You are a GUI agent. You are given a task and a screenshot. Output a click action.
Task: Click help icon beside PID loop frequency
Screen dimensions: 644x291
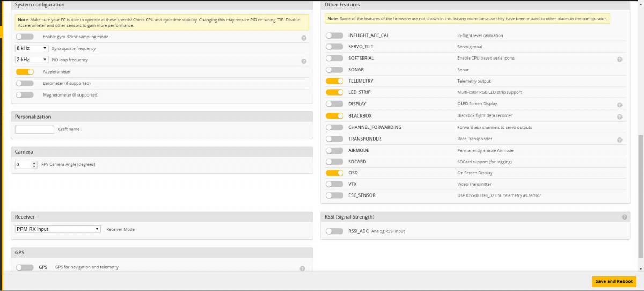(x=304, y=61)
